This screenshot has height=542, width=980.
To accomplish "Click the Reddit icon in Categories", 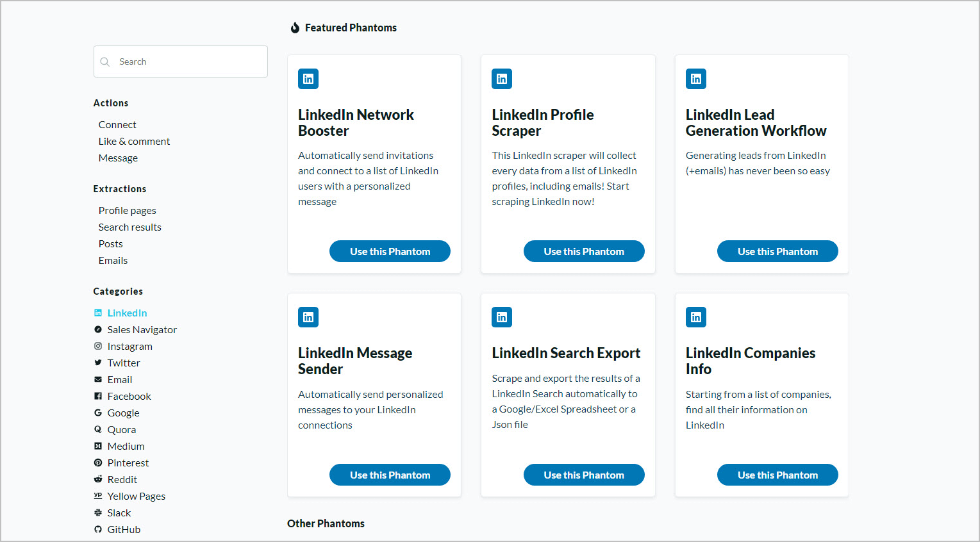I will [x=98, y=479].
